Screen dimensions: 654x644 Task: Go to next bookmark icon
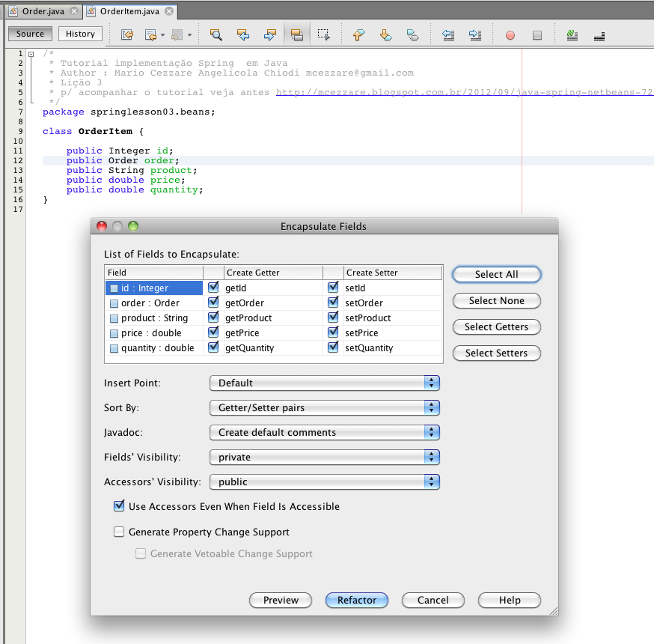click(x=386, y=34)
